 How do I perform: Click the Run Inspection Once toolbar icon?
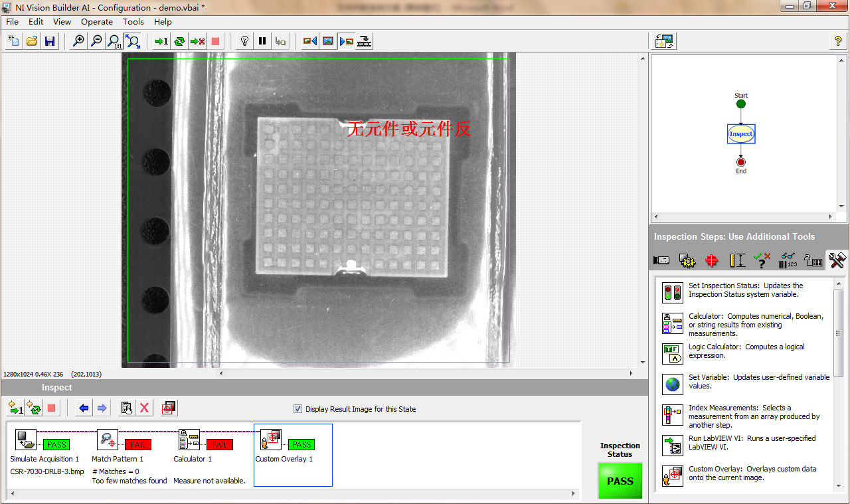tap(161, 41)
